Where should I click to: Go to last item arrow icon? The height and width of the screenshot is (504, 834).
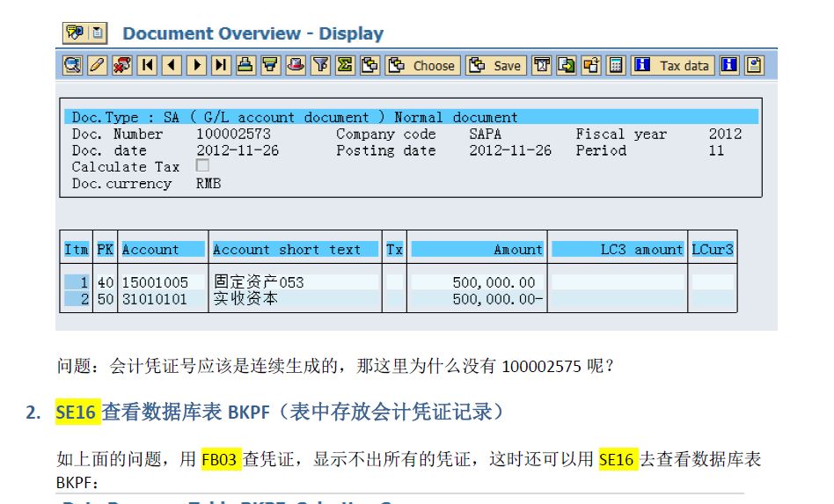click(x=221, y=65)
